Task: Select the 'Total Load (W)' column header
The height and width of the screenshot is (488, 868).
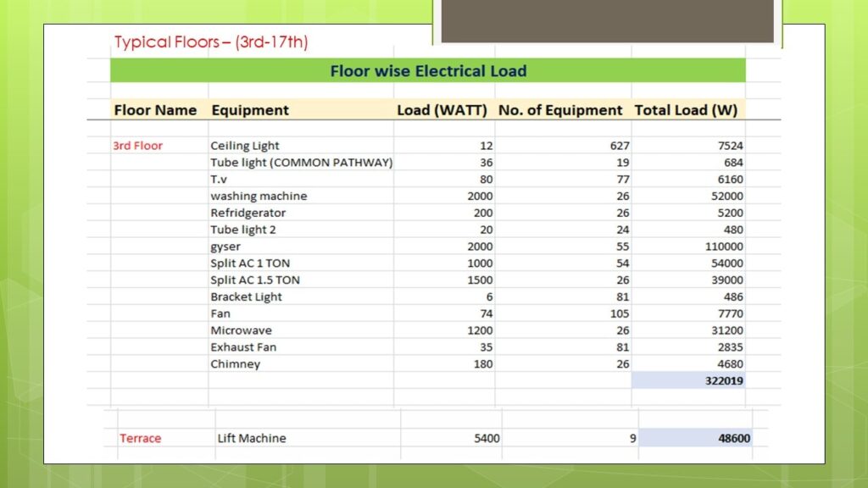Action: click(x=686, y=110)
